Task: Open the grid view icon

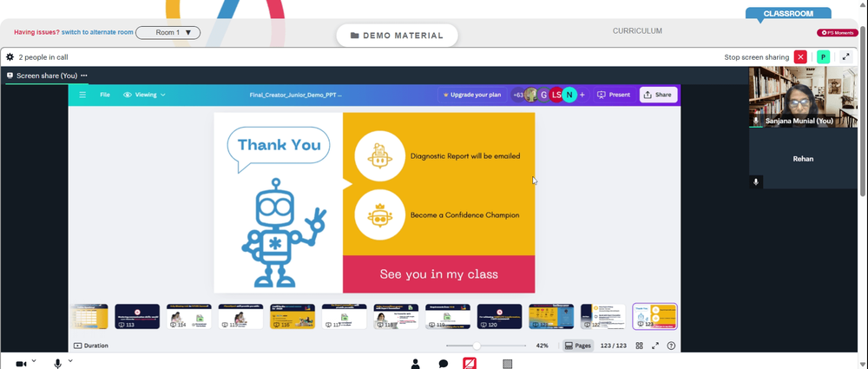Action: 640,346
